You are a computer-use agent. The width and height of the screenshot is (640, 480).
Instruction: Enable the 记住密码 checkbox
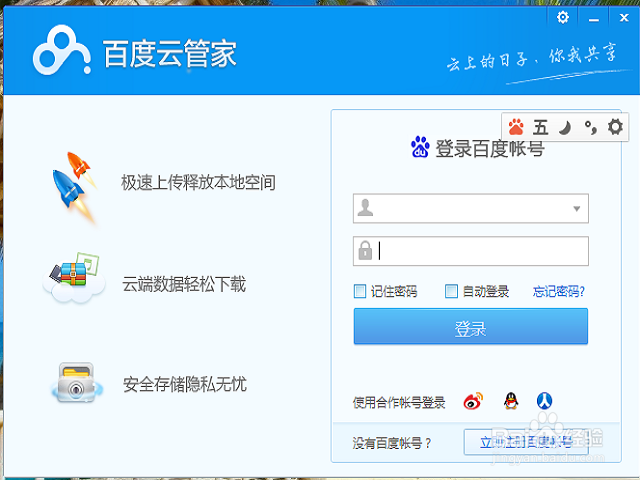[360, 291]
